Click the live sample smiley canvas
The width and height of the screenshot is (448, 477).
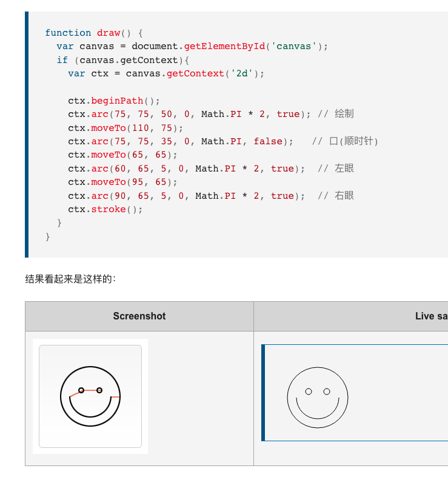tap(355, 393)
